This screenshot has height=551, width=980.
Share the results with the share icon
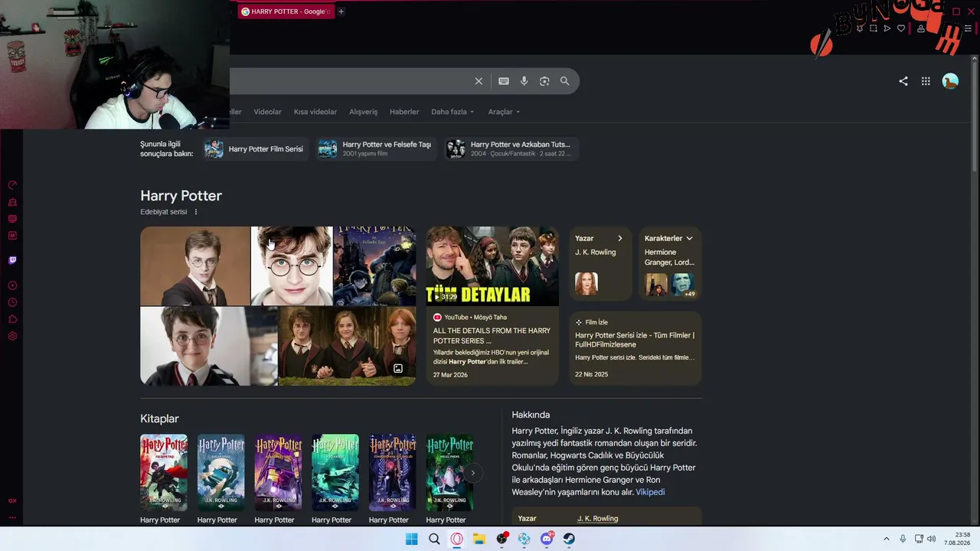(x=903, y=81)
